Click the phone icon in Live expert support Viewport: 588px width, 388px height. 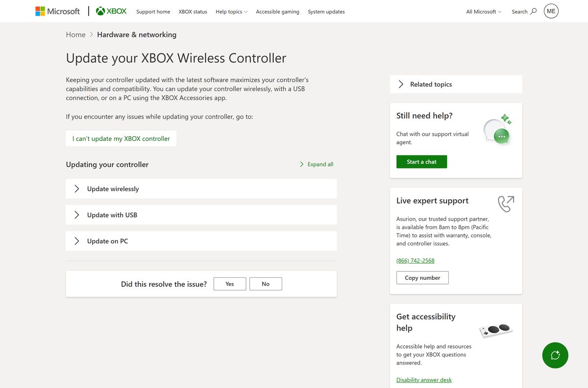click(506, 203)
